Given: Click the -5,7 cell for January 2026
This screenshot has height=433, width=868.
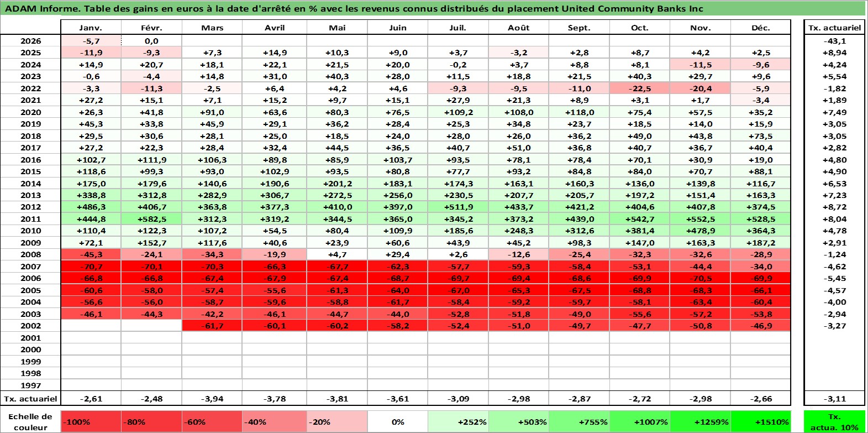Looking at the screenshot, I should tap(91, 41).
